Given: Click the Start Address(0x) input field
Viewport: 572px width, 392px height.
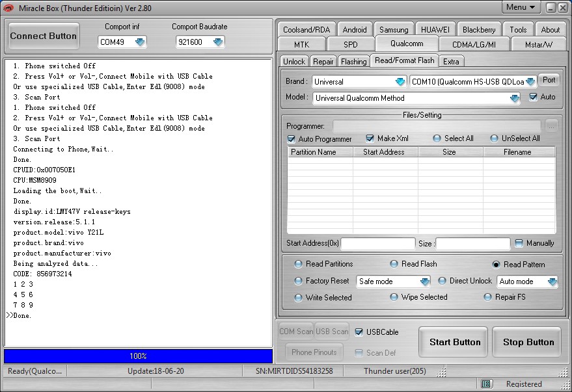Looking at the screenshot, I should point(378,243).
